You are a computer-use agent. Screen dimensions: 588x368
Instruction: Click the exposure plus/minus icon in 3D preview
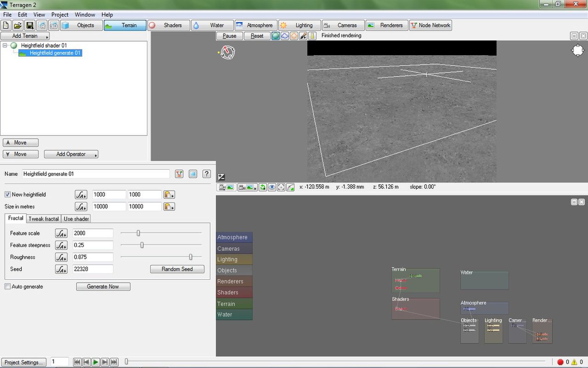[x=221, y=177]
